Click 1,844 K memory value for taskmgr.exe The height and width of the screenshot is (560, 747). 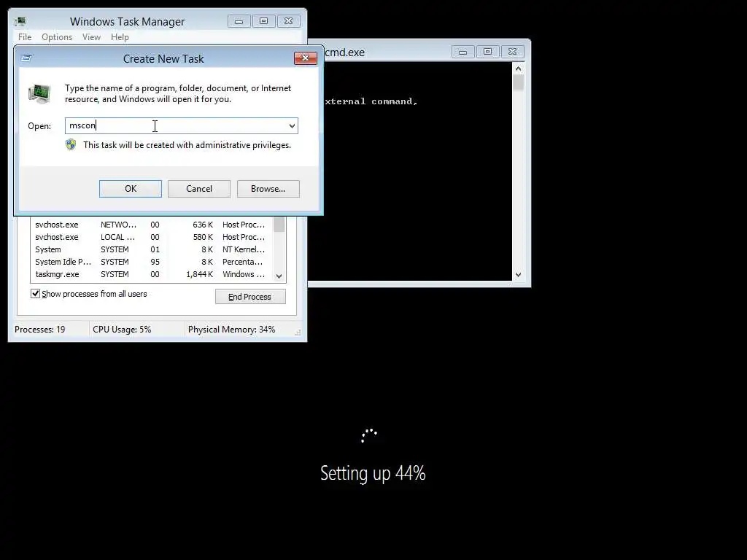pos(199,274)
